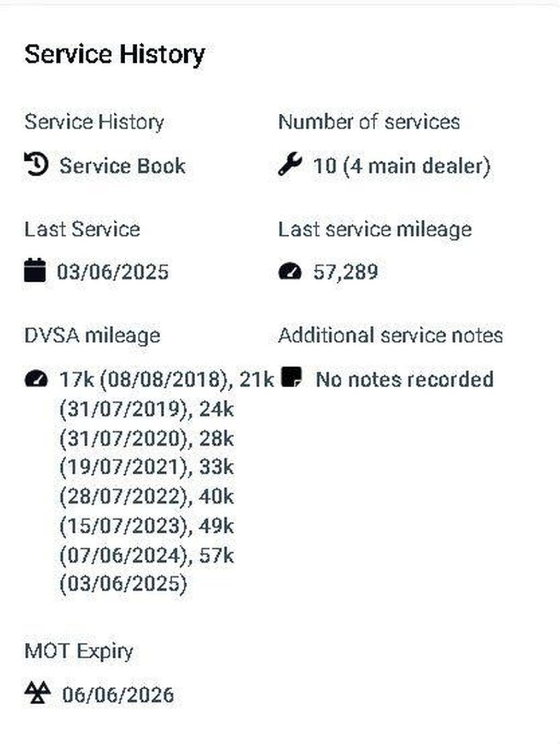Click the speedometer icon beside 57,289
The width and height of the screenshot is (560, 744).
pos(290,271)
